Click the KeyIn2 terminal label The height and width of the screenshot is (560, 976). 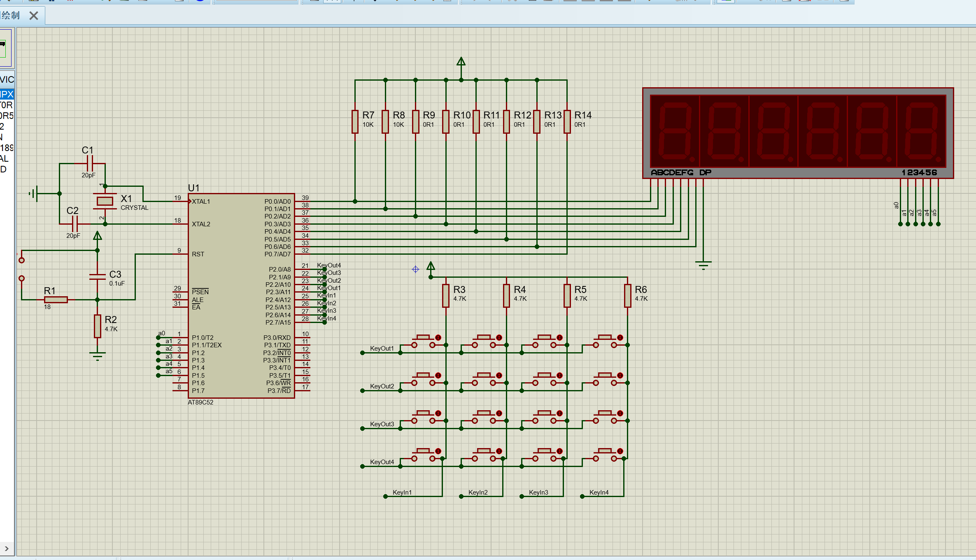coord(478,493)
